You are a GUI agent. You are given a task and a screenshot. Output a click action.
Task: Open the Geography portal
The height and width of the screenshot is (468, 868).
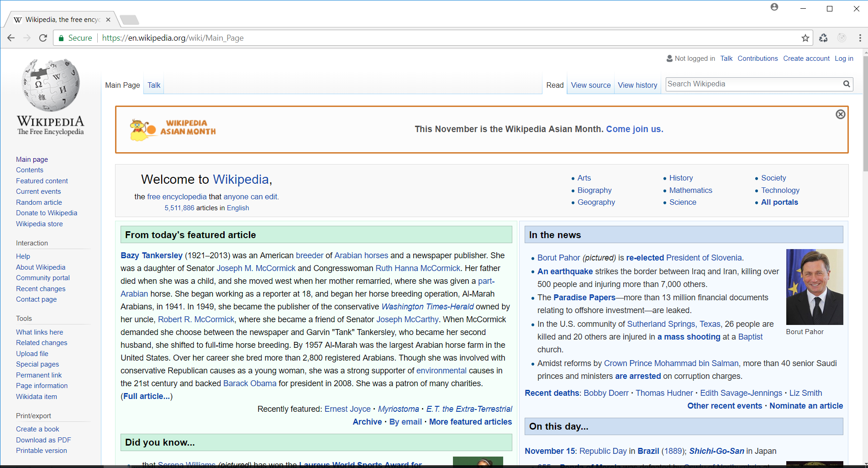(596, 202)
